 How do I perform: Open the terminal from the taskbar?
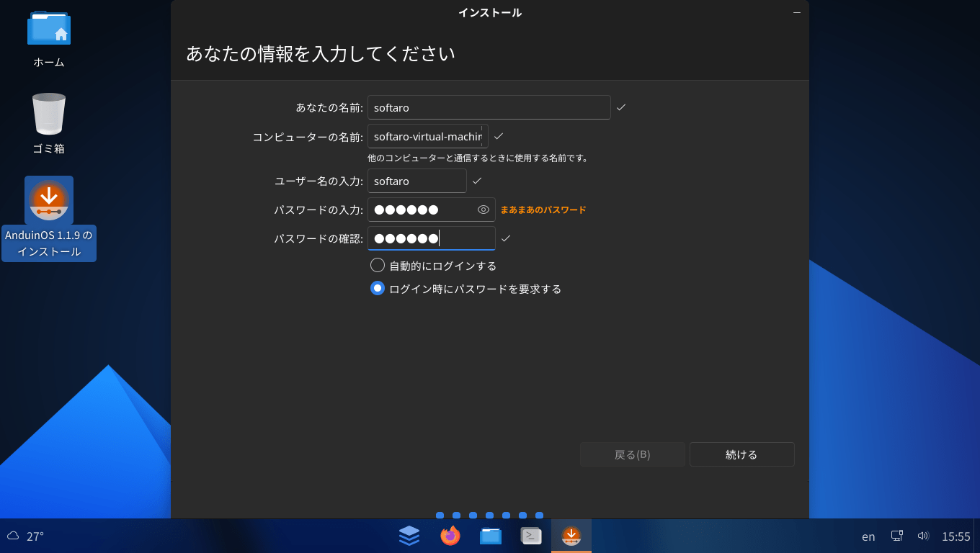(531, 536)
